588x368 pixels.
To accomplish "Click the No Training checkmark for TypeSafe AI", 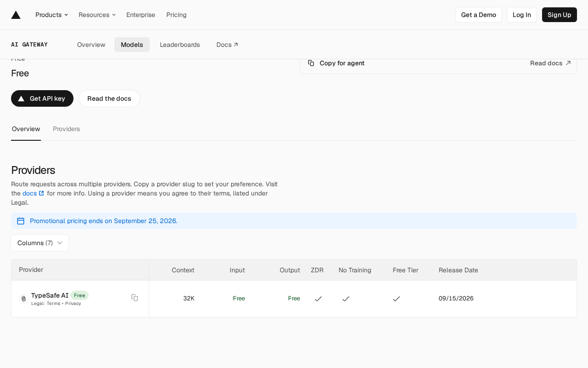I will click(x=346, y=299).
